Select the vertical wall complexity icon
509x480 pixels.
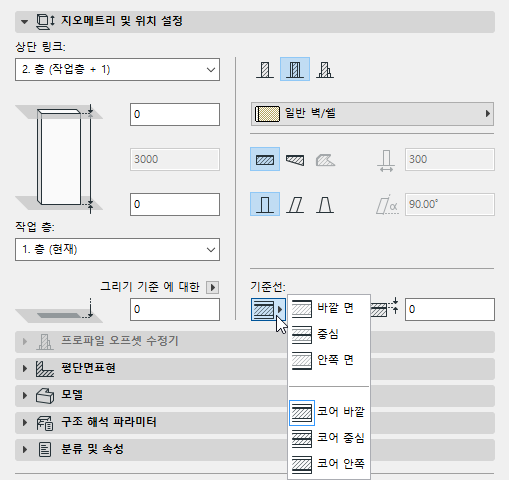point(265,204)
